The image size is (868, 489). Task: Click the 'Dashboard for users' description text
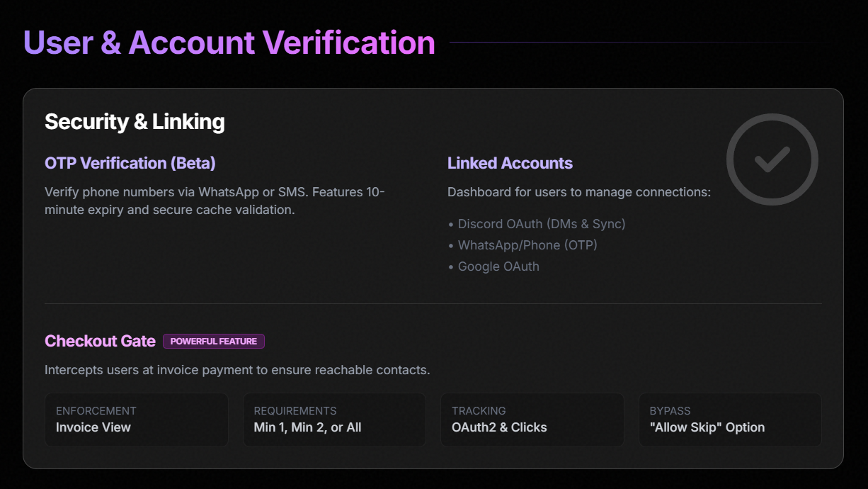click(578, 192)
